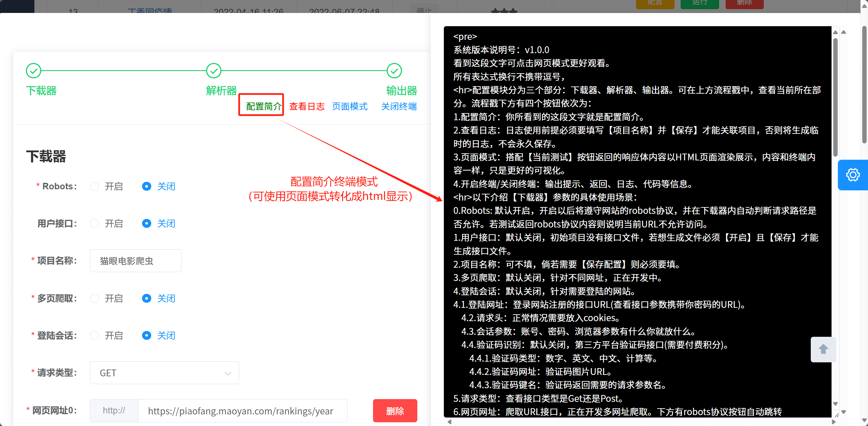Click the http:// protocol prefix box
The width and height of the screenshot is (868, 426).
click(114, 411)
